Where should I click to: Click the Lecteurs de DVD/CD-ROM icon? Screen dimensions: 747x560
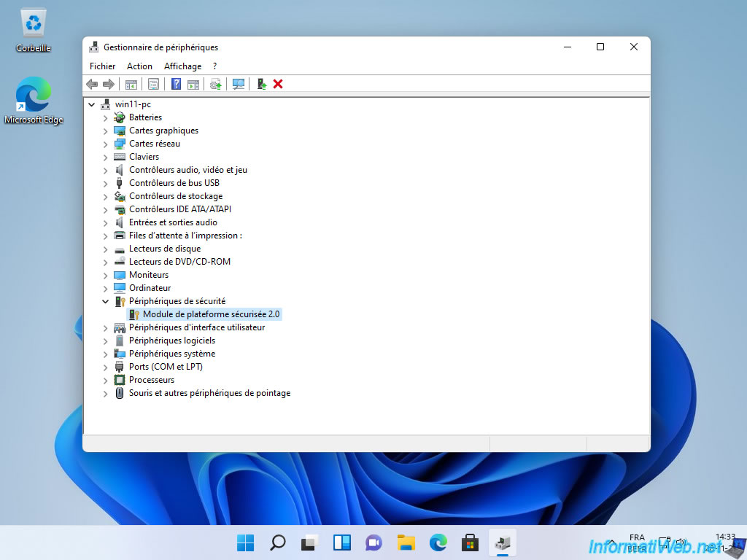pyautogui.click(x=120, y=262)
